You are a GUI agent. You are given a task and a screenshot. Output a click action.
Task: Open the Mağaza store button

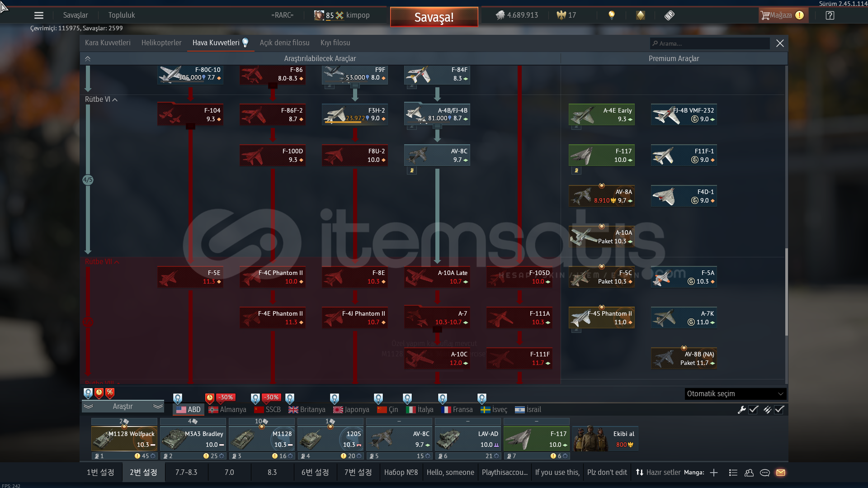(783, 15)
